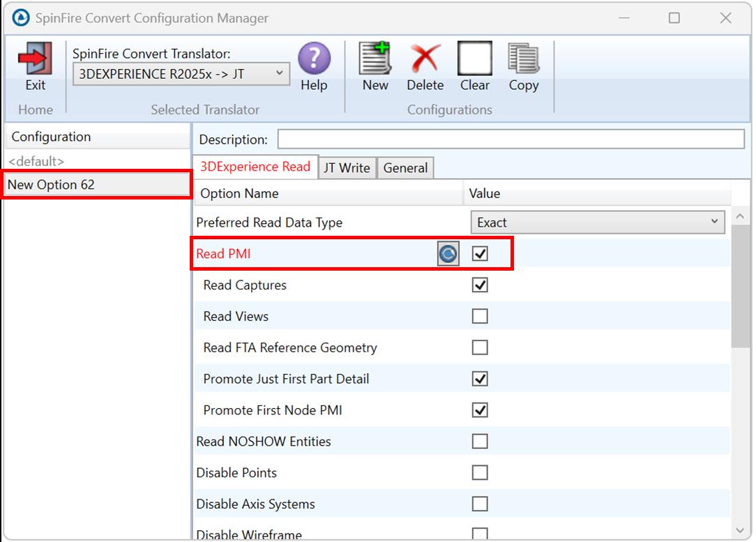Viewport: 756px width, 542px height.
Task: Enable the Disable Points checkbox
Action: pos(480,472)
